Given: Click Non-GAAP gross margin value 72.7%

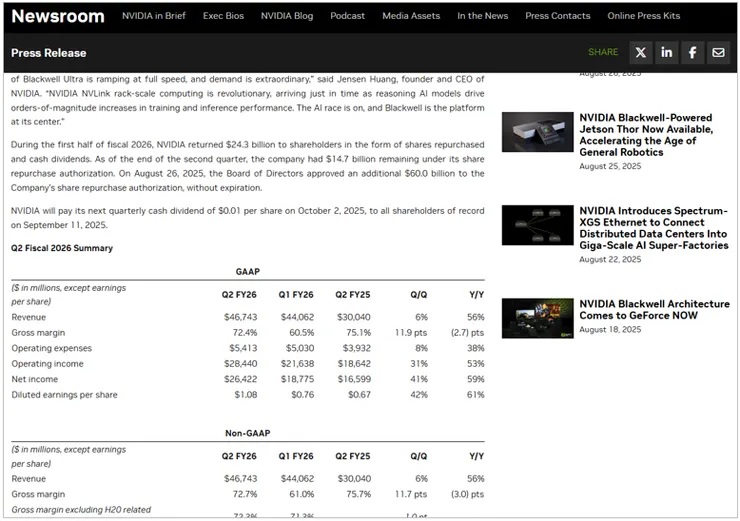Looking at the screenshot, I should (x=245, y=494).
